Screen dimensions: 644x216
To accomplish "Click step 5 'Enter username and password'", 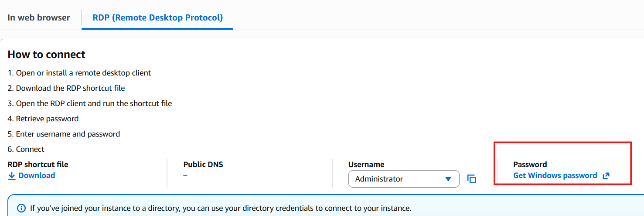I will [64, 134].
